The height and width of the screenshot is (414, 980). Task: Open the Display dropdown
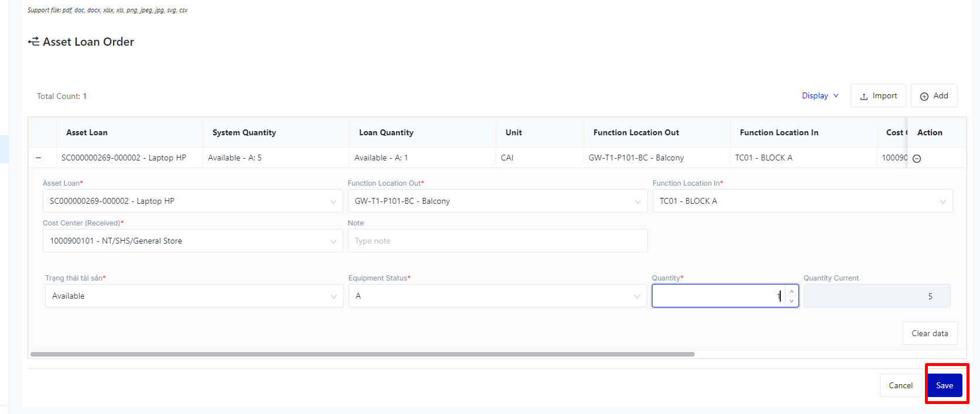(x=820, y=96)
